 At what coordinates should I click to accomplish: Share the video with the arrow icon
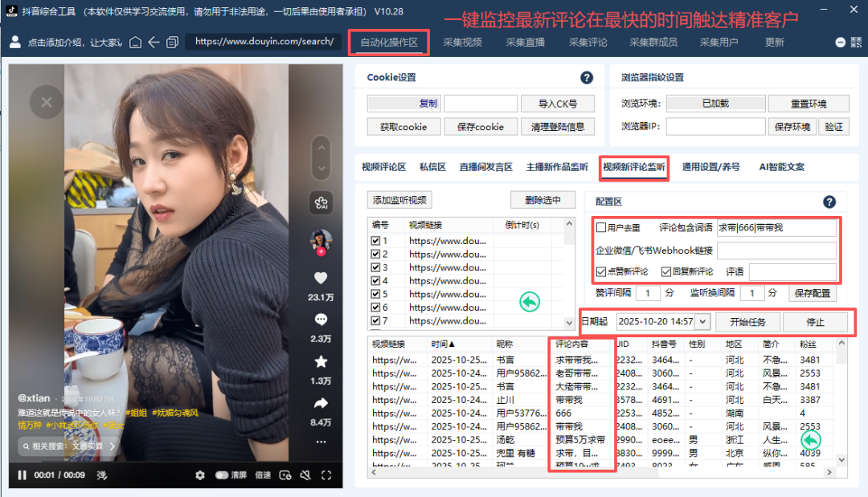click(x=321, y=404)
